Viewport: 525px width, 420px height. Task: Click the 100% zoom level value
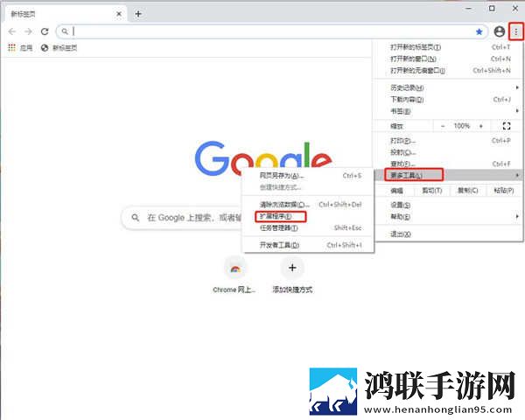(462, 126)
